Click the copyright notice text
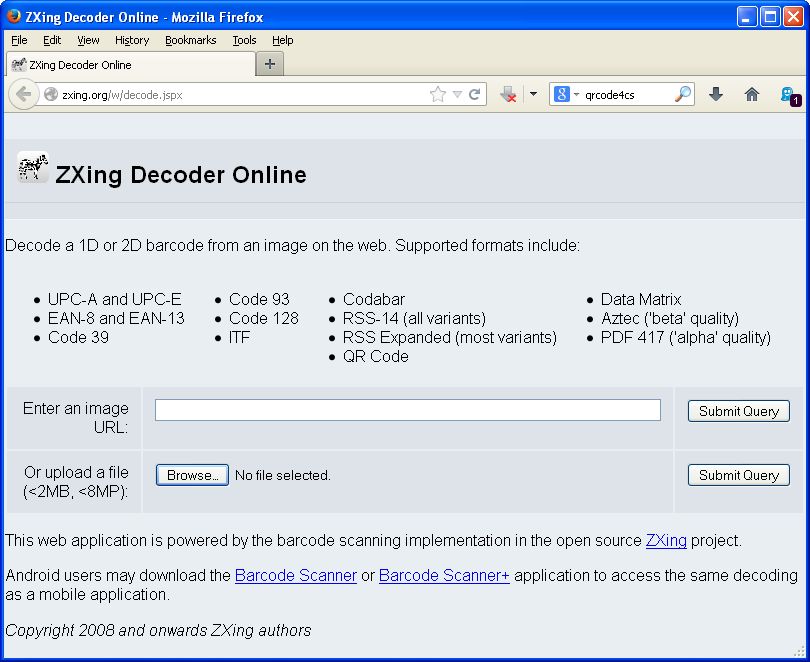810x662 pixels. (158, 631)
